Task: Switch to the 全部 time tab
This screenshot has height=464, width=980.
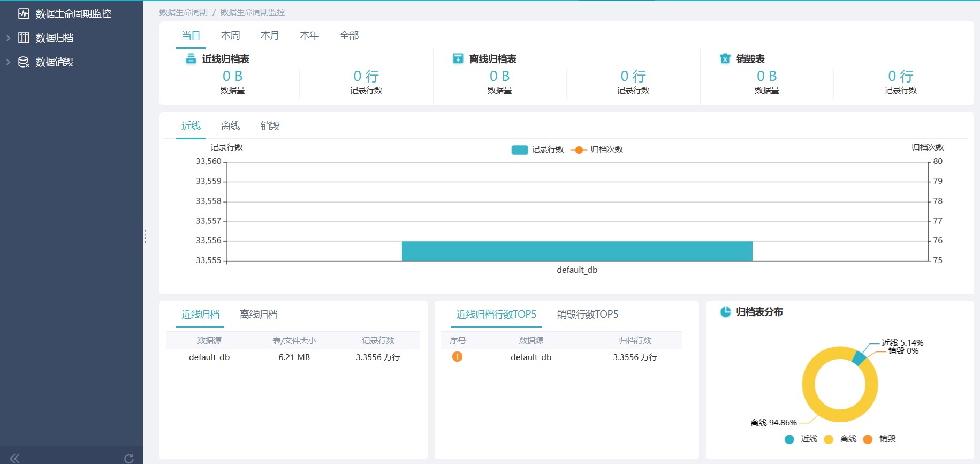Action: pos(349,35)
